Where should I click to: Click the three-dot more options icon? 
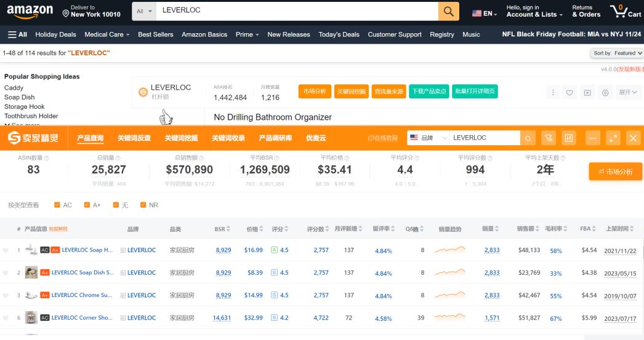[552, 93]
